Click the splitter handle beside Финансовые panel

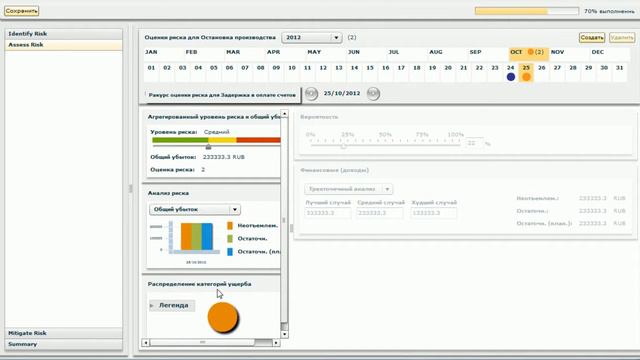pos(291,229)
